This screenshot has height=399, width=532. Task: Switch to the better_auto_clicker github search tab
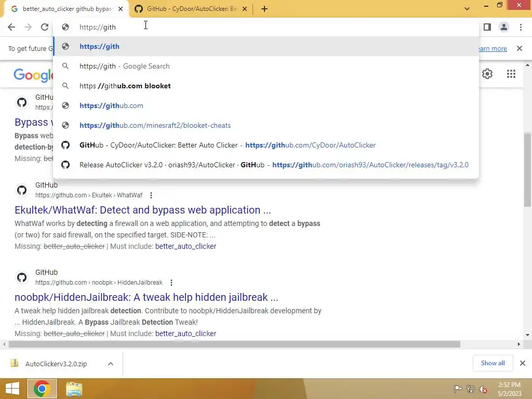66,9
